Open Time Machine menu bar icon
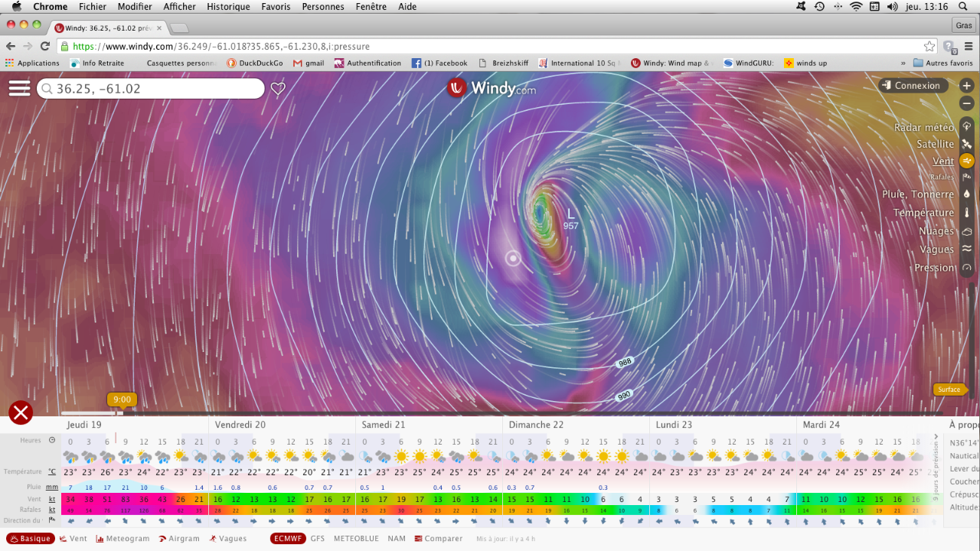Image resolution: width=980 pixels, height=551 pixels. 819,6
